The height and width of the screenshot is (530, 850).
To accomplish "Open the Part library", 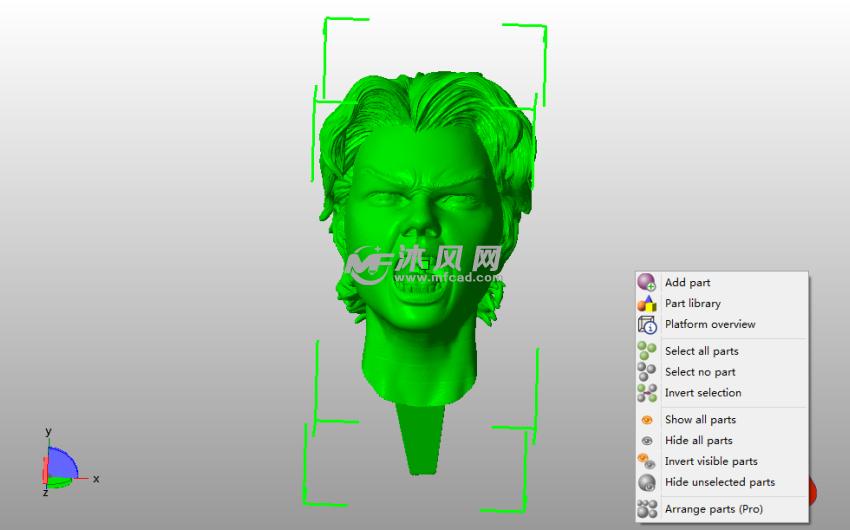I will click(692, 304).
